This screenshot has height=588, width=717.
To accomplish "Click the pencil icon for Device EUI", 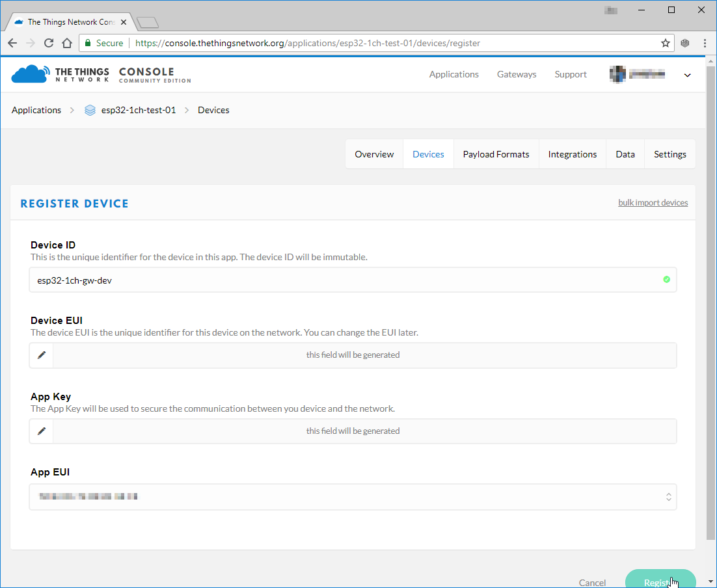I will (x=42, y=355).
